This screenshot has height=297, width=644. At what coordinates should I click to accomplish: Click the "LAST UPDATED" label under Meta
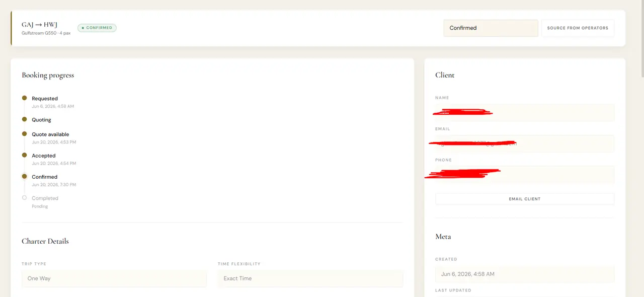point(453,290)
